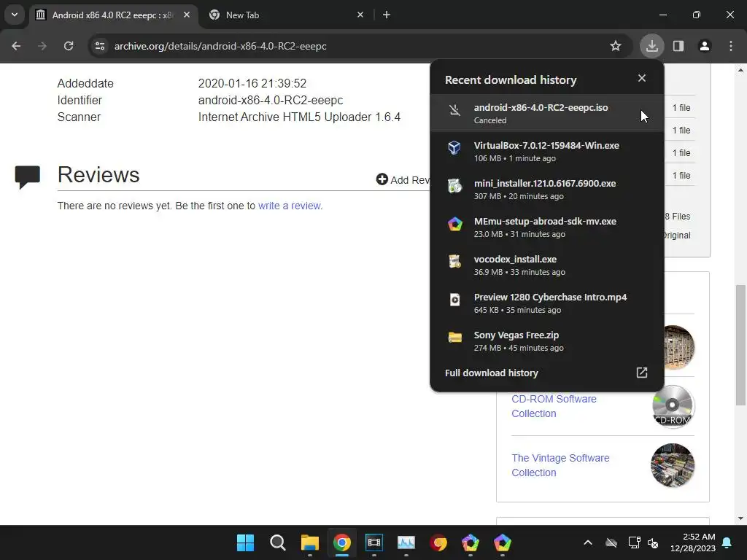Open File Explorer from taskbar
747x560 pixels.
coord(309,542)
